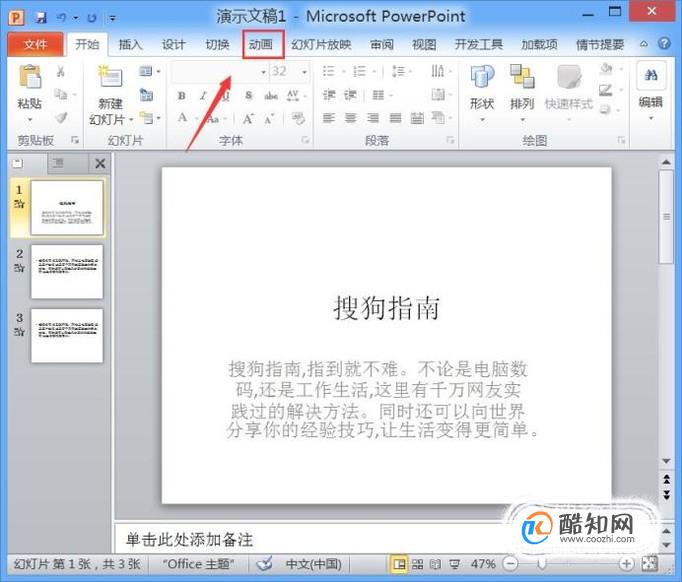The width and height of the screenshot is (682, 582).
Task: Click the Paste (粘贴) clipboard icon
Action: point(30,77)
